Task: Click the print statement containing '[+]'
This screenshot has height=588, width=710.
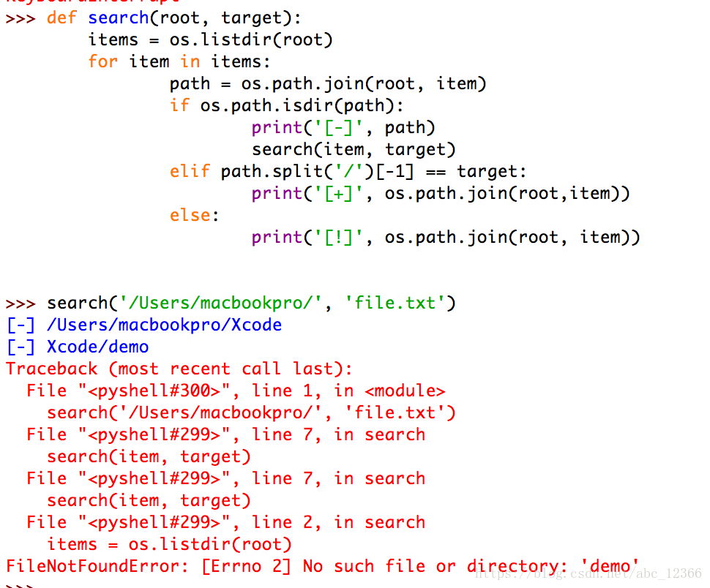Action: coord(440,193)
